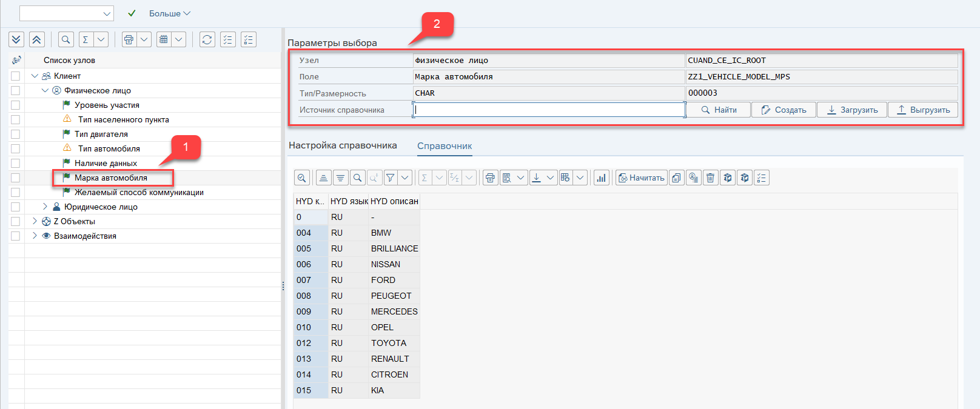Check the box for Марка автомобиля row

click(x=16, y=178)
